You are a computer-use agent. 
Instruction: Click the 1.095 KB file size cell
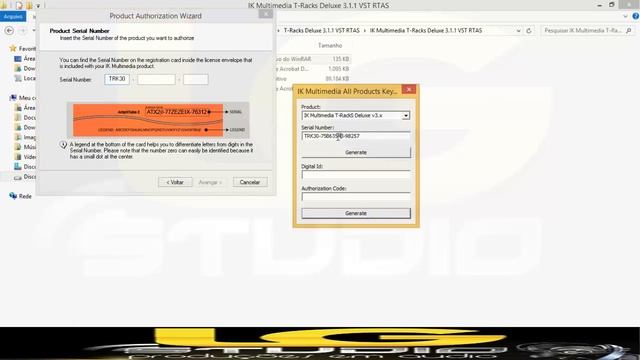[338, 69]
